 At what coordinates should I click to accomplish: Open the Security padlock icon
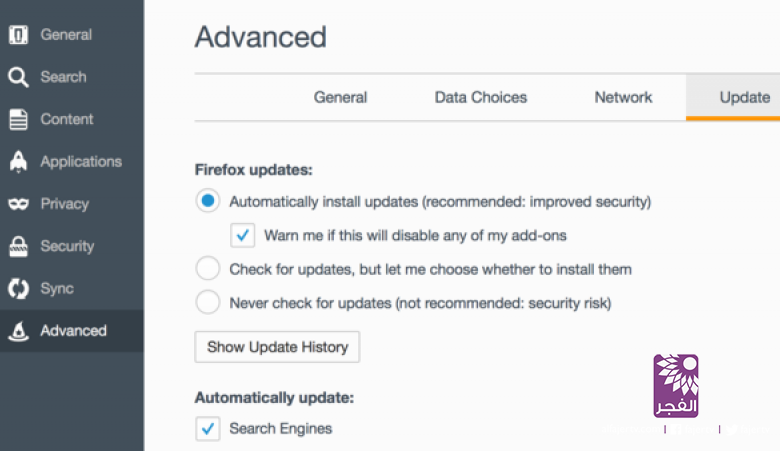click(17, 246)
